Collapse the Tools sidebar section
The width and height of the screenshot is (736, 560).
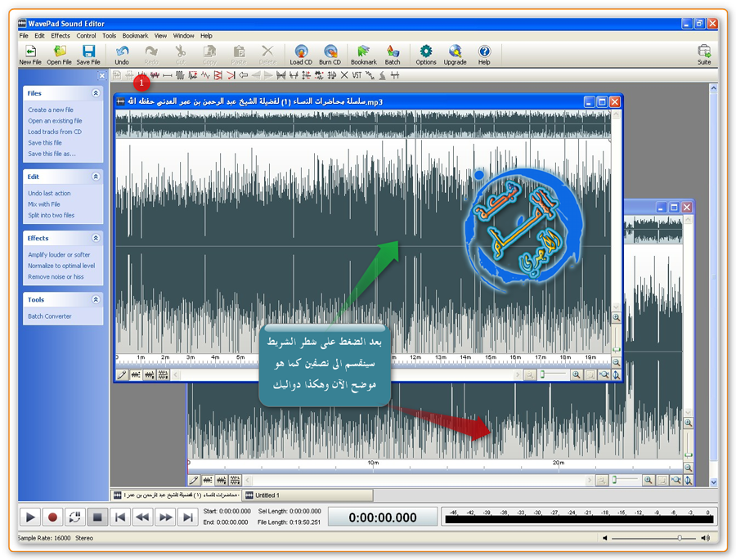[96, 299]
